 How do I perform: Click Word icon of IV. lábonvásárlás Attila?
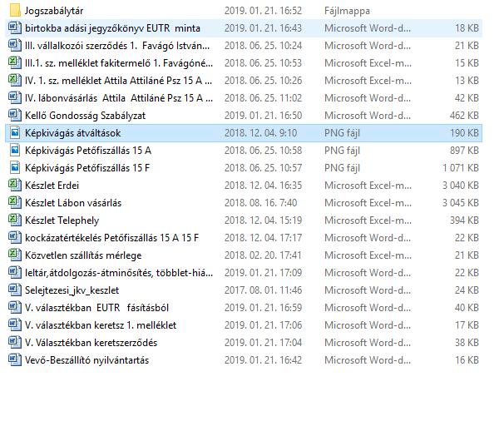pos(15,97)
